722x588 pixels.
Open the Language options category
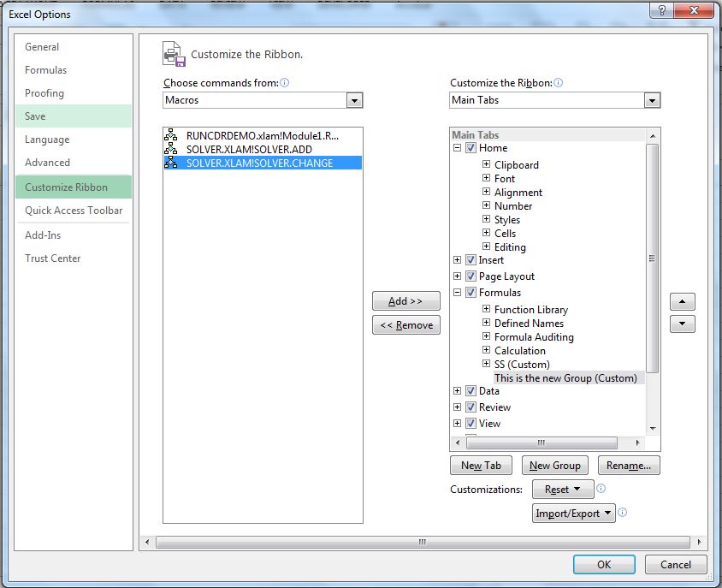(74, 140)
